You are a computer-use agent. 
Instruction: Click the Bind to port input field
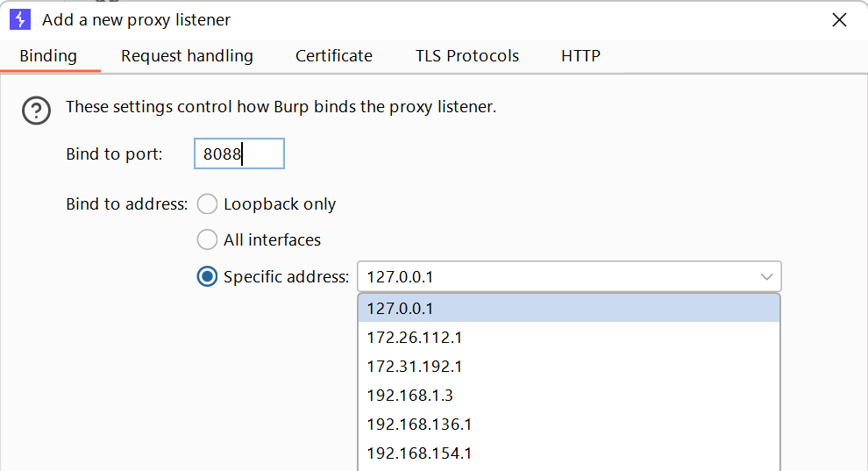238,154
